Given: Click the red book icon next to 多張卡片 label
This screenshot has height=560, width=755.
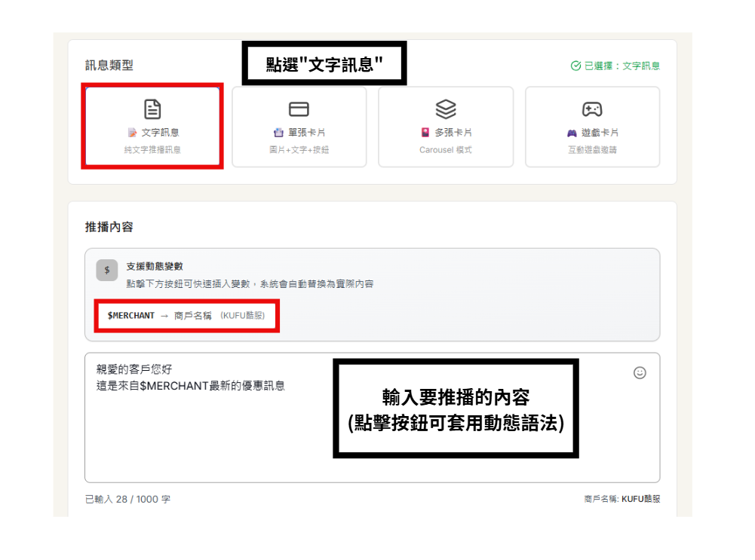Looking at the screenshot, I should tap(425, 130).
